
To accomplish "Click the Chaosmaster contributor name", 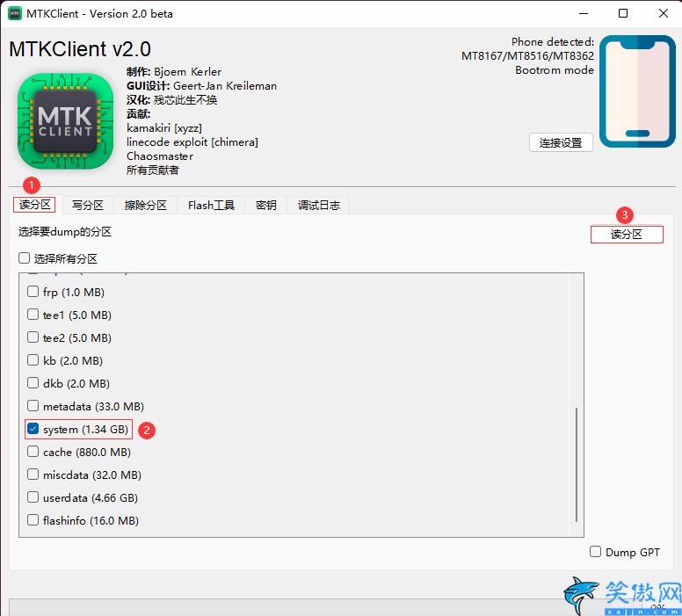I will (160, 156).
